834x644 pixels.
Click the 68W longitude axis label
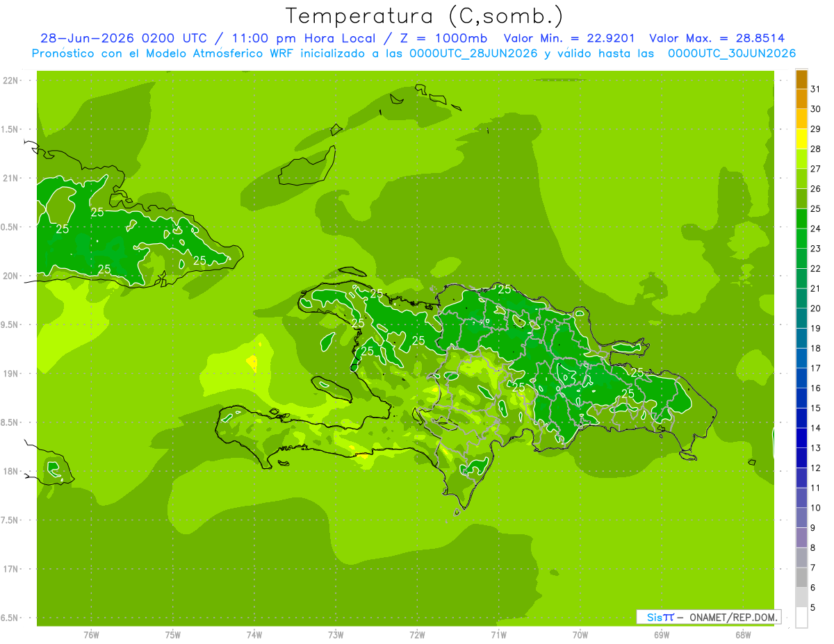pos(743,635)
